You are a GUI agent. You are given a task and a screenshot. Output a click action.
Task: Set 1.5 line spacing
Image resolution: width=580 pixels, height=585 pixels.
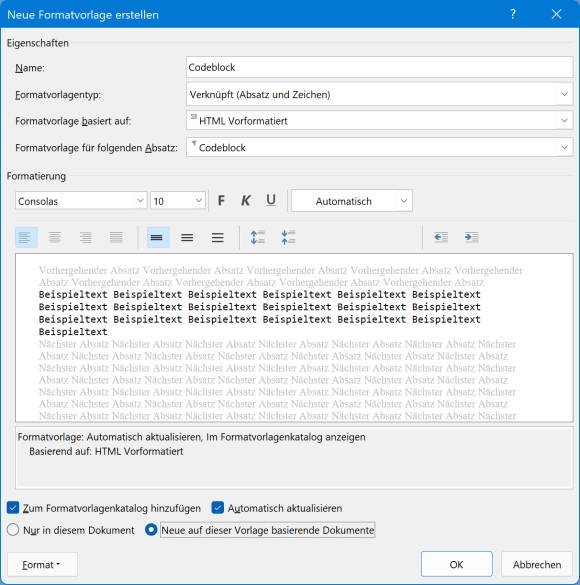pos(187,237)
